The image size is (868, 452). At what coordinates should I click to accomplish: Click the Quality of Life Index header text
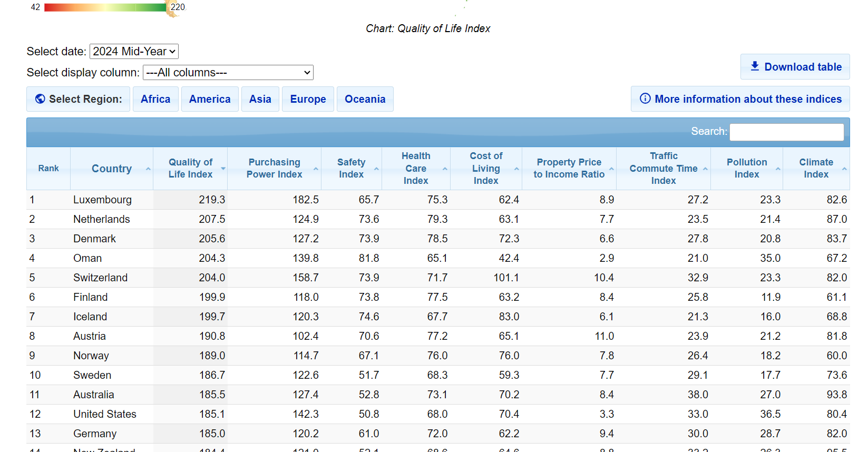point(190,169)
